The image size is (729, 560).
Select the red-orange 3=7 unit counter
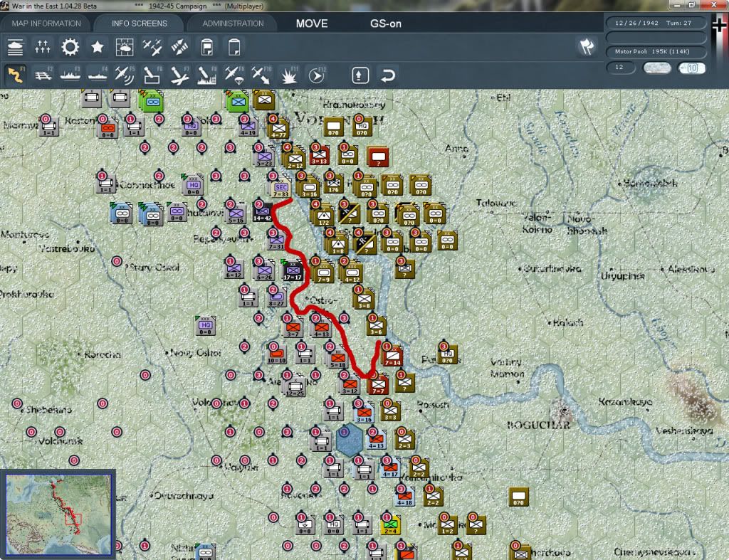pos(293,328)
